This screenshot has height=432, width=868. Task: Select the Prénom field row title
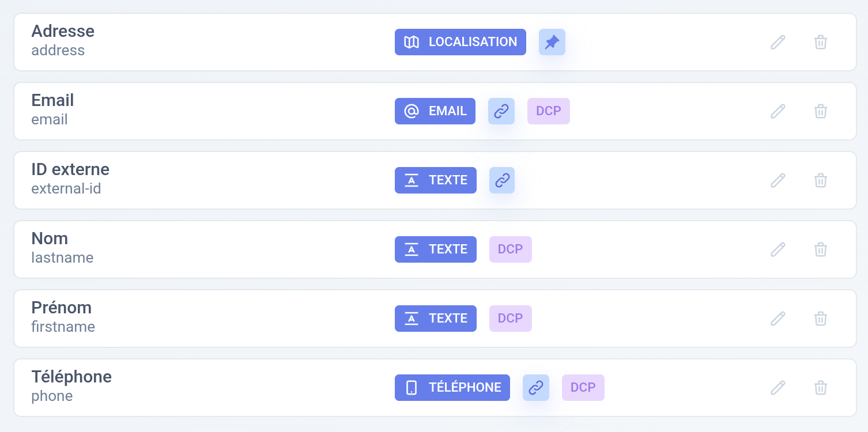[62, 308]
